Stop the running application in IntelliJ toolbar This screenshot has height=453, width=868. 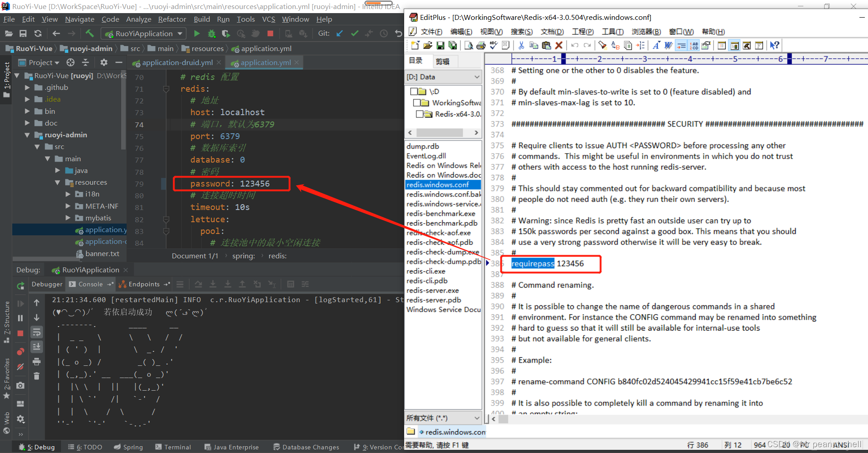pyautogui.click(x=270, y=33)
